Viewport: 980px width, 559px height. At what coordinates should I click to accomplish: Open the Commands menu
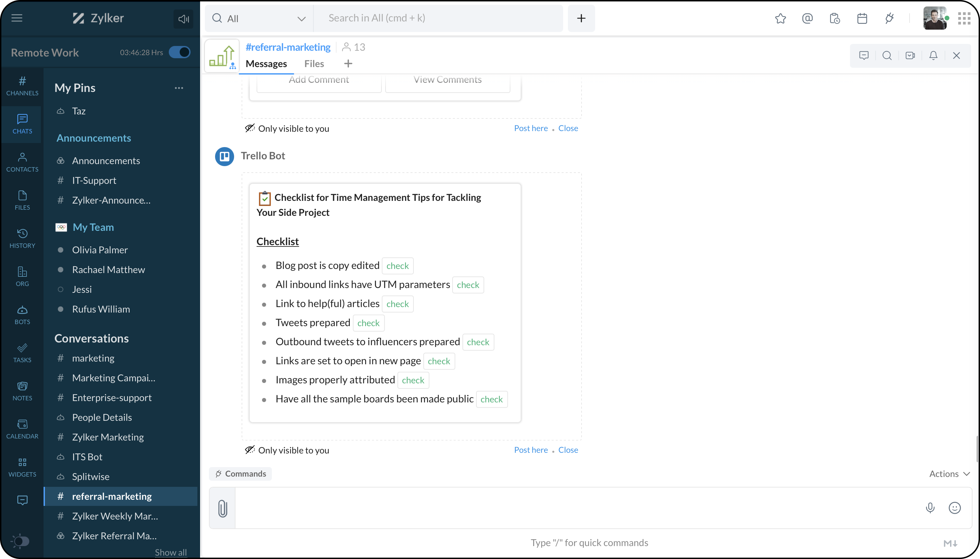241,474
